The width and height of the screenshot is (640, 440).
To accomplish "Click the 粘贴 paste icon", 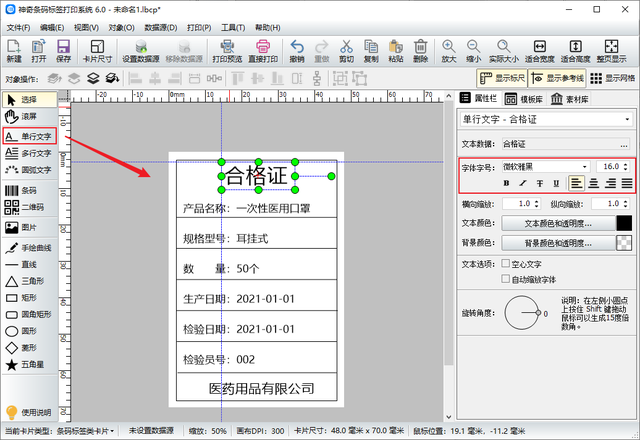I will [396, 51].
